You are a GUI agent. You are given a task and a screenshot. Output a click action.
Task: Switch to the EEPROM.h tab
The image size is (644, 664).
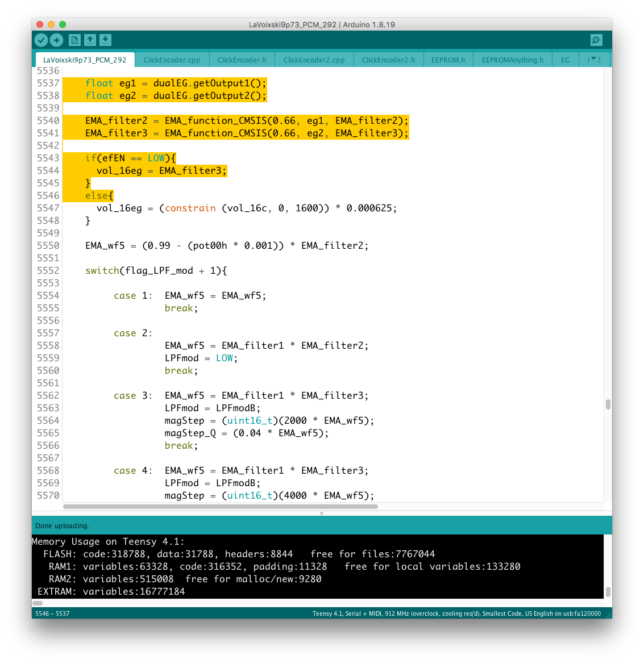[448, 60]
